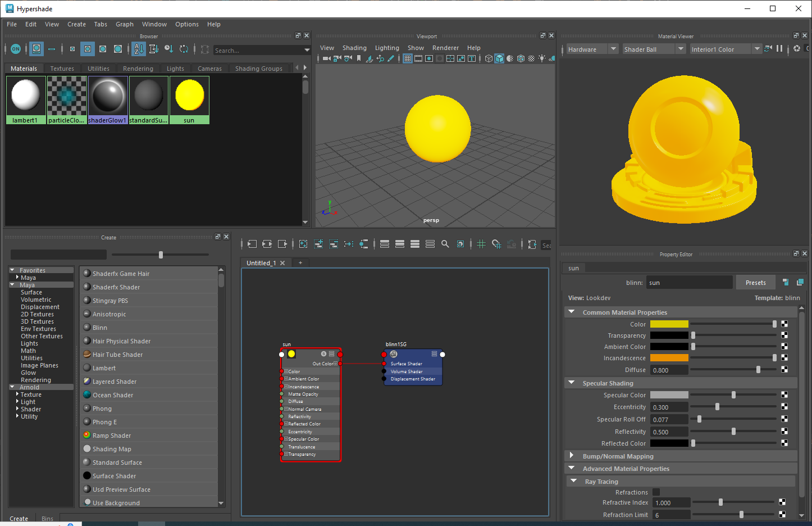
Task: Open the Graph menu
Action: 124,24
